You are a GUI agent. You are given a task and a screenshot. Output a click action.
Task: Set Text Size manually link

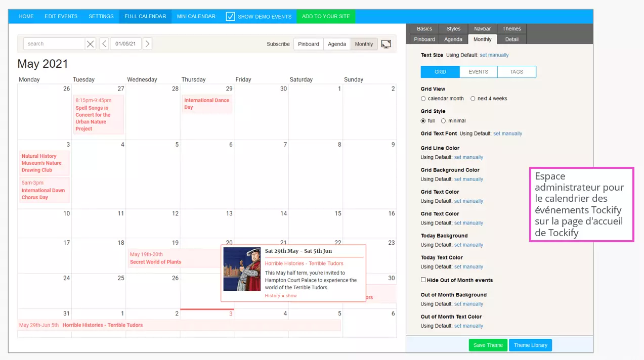(x=494, y=55)
